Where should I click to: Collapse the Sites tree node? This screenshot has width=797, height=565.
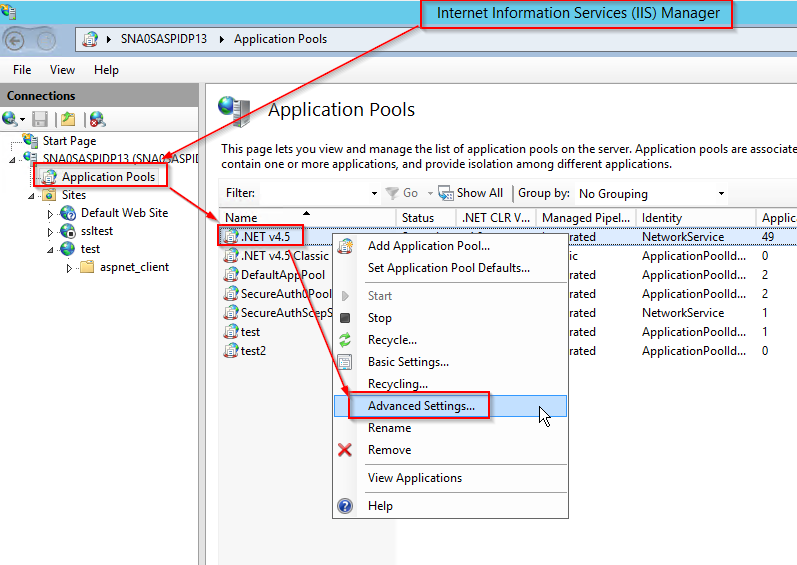click(31, 196)
